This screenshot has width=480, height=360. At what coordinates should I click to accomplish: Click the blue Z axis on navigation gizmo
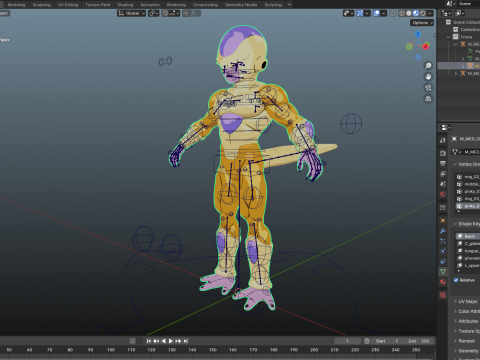[x=418, y=34]
